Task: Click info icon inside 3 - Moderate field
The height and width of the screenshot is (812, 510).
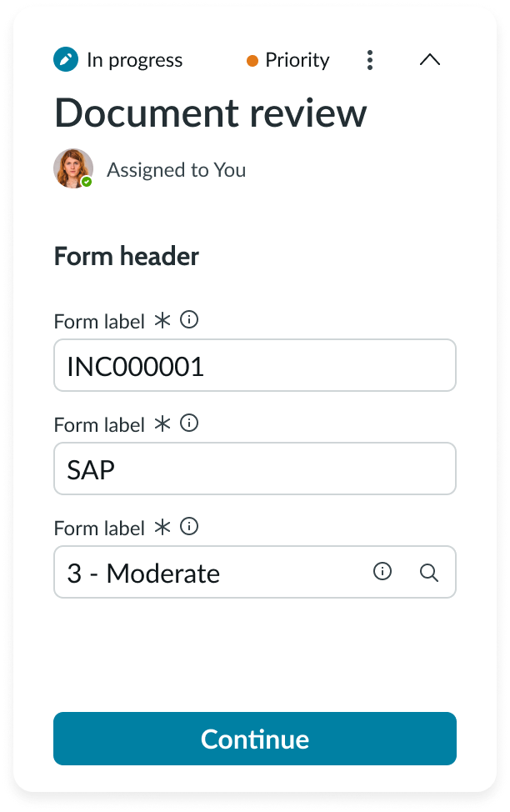Action: (x=382, y=572)
